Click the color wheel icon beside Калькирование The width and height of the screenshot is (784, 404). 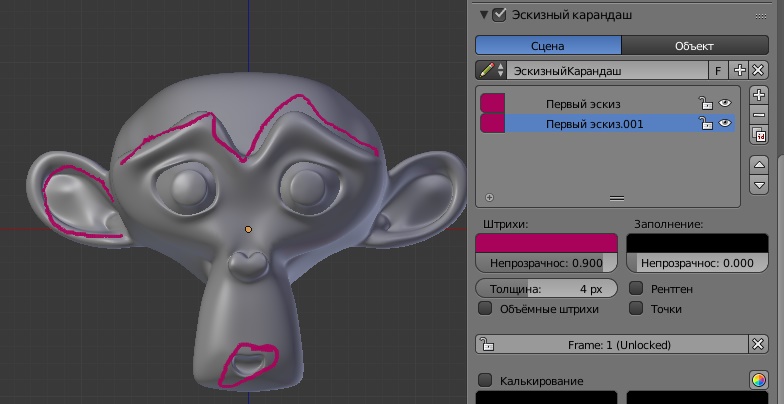click(758, 380)
